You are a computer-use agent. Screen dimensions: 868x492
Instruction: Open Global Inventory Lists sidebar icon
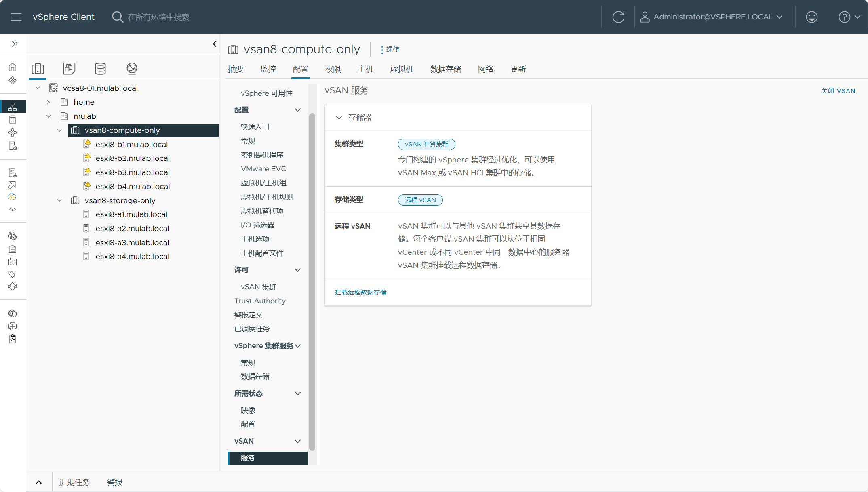point(13,146)
